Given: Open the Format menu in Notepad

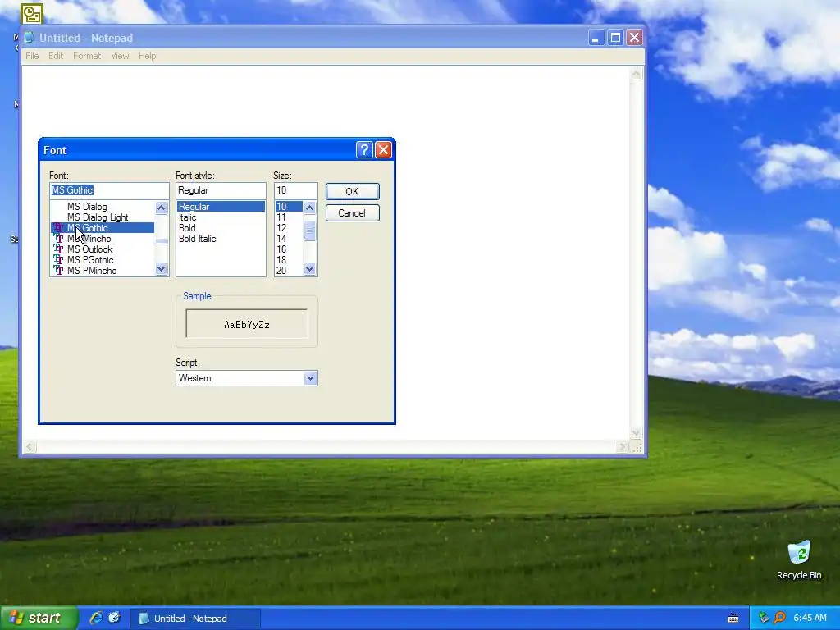Looking at the screenshot, I should point(87,56).
